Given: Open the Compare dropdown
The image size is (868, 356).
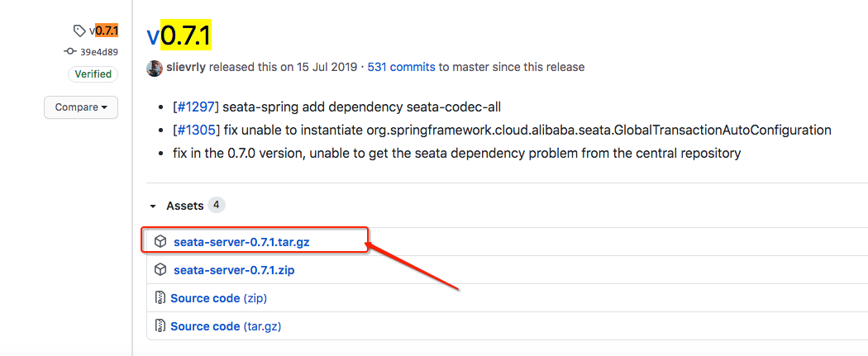Looking at the screenshot, I should coord(81,107).
